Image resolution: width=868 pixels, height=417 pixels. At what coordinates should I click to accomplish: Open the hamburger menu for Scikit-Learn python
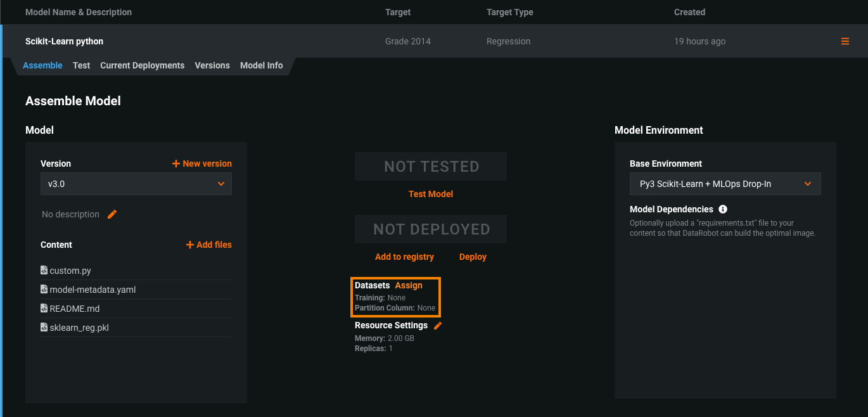click(x=845, y=41)
